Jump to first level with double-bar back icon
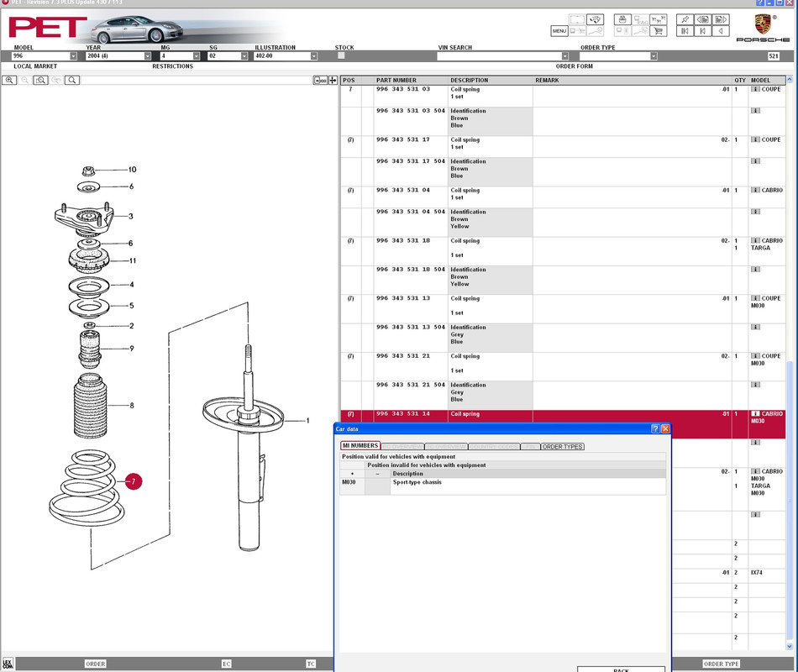The height and width of the screenshot is (672, 798). tap(685, 31)
